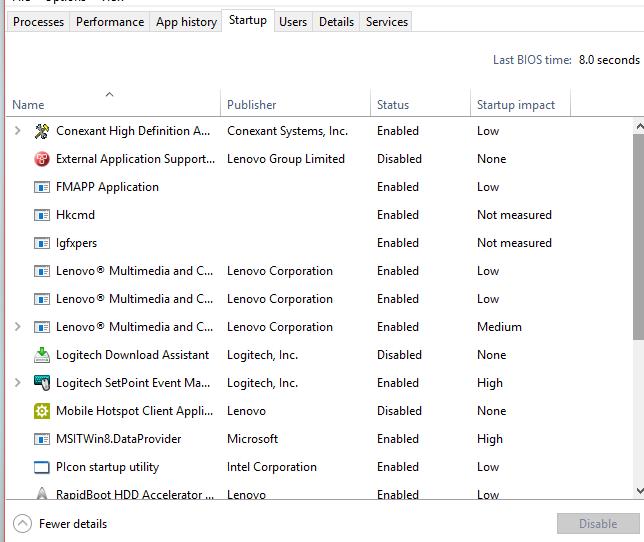Viewport: 644px width, 542px height.
Task: Sort list by Startup impact column
Action: tap(516, 105)
